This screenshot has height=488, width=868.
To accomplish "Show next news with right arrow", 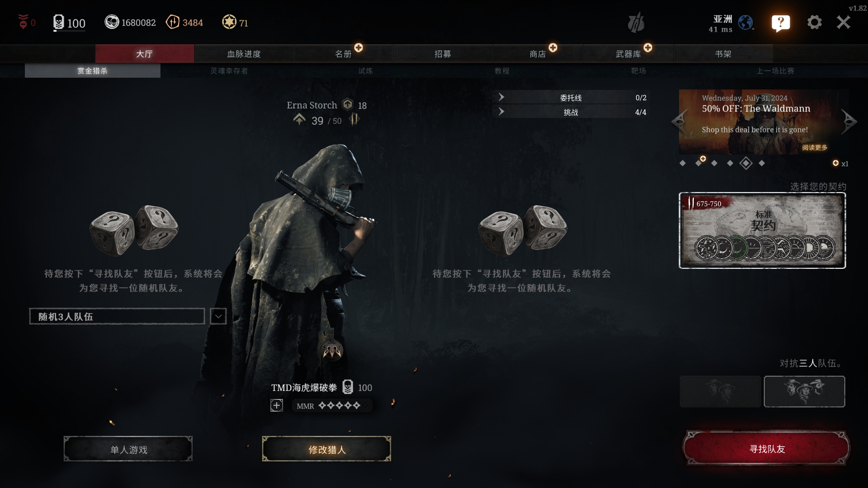I will (x=849, y=121).
